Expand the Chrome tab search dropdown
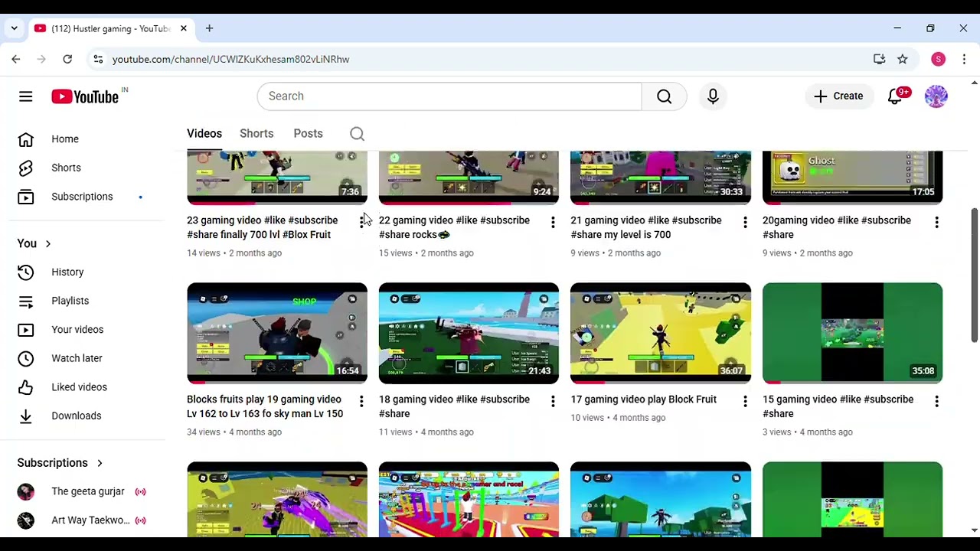The image size is (980, 551). click(14, 28)
